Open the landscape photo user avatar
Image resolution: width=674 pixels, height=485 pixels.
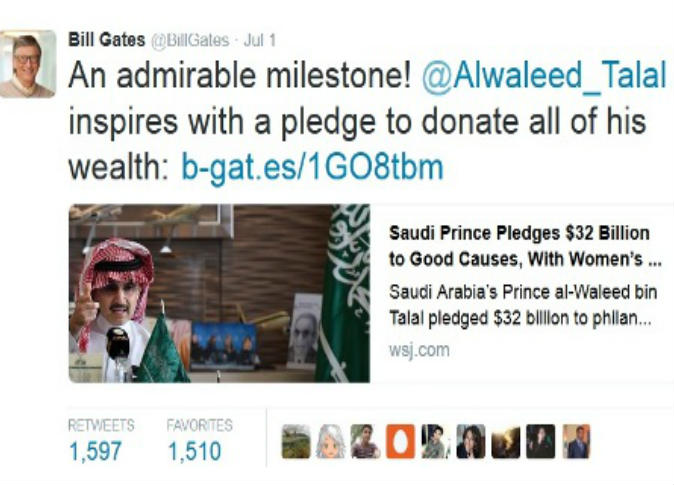[x=296, y=441]
